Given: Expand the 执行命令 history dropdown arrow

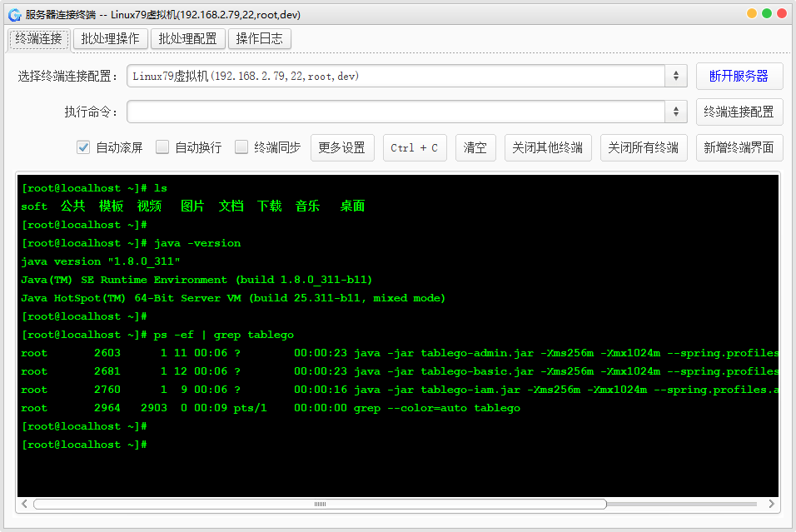Looking at the screenshot, I should click(x=676, y=112).
